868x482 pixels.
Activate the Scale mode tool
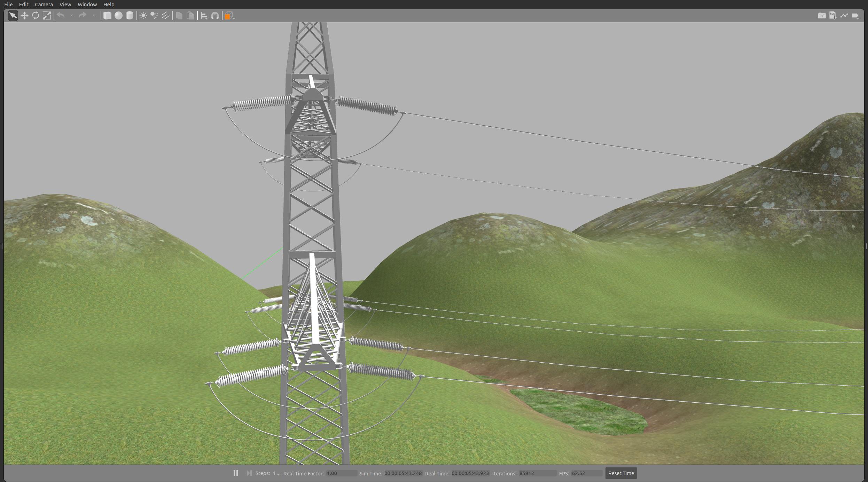point(47,16)
